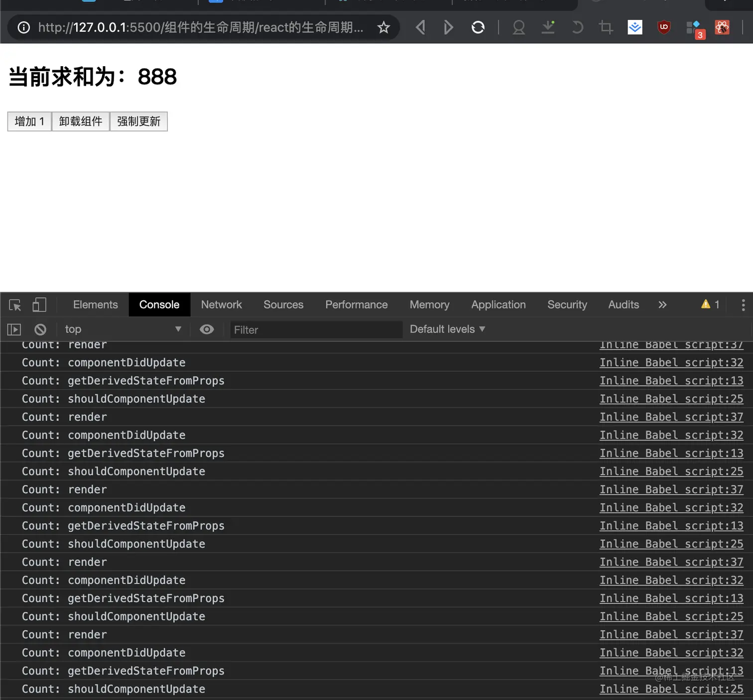Click the 强制更新 button
Screen dimensions: 753x700
(138, 121)
